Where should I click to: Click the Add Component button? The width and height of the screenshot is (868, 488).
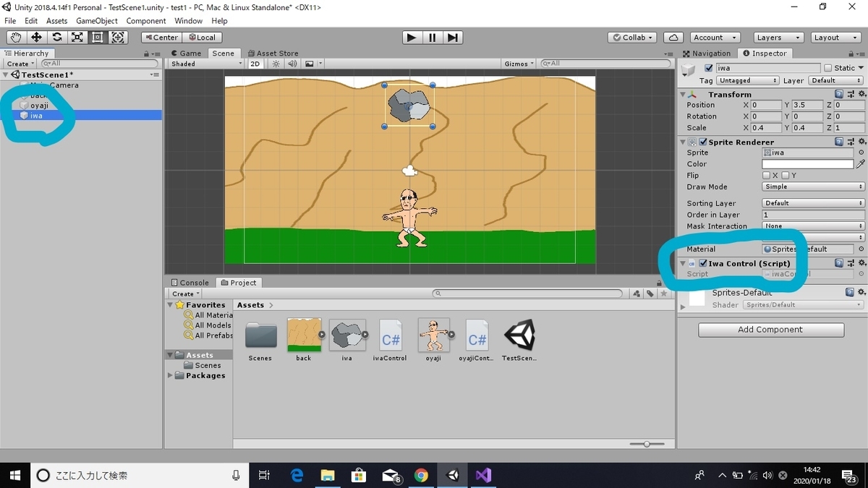coord(770,330)
